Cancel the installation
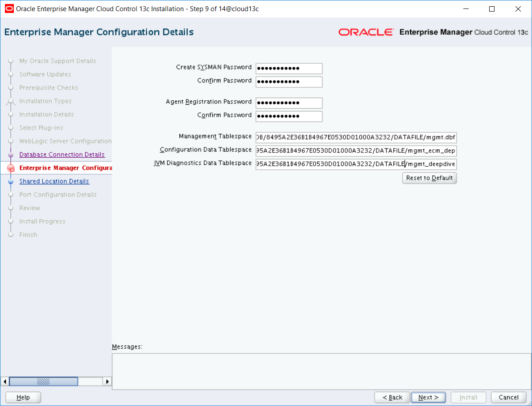This screenshot has width=532, height=406. pyautogui.click(x=508, y=398)
